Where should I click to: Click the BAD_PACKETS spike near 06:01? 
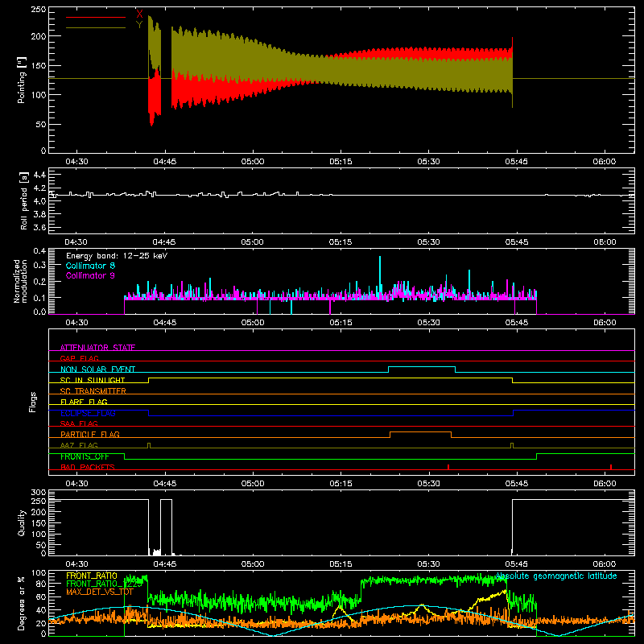611,467
